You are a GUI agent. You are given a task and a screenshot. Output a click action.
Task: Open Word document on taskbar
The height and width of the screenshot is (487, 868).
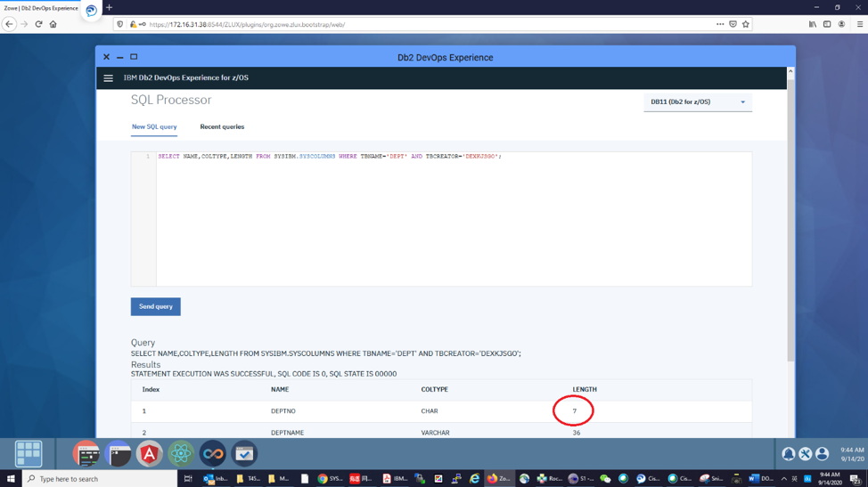(x=760, y=479)
